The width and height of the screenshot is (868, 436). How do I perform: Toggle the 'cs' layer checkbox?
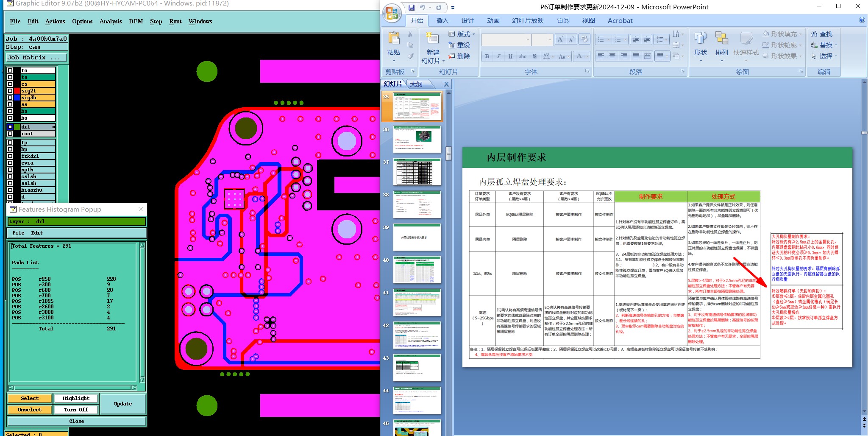[x=10, y=84]
